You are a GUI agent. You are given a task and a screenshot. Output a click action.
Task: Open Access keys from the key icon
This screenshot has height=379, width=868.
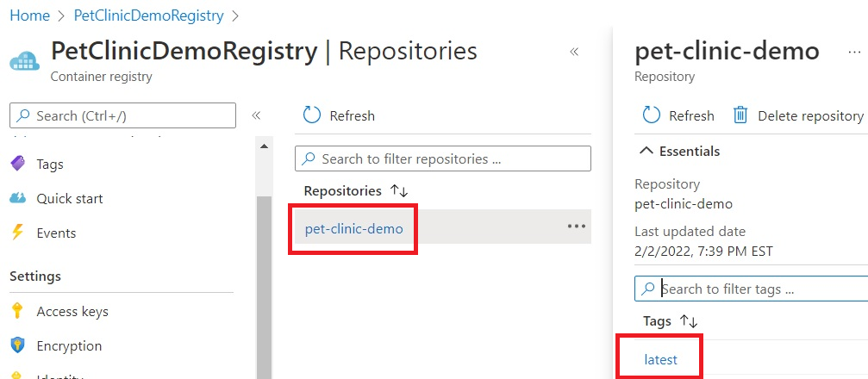click(x=18, y=311)
